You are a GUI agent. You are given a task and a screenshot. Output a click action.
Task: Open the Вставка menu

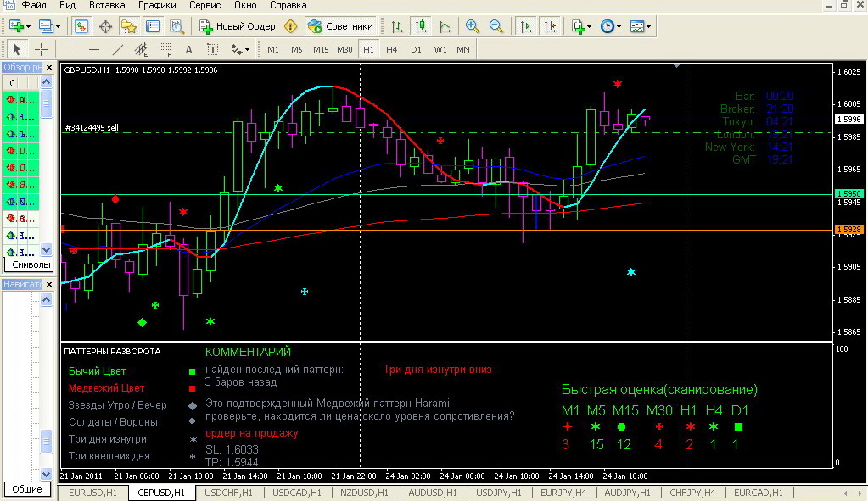click(107, 5)
